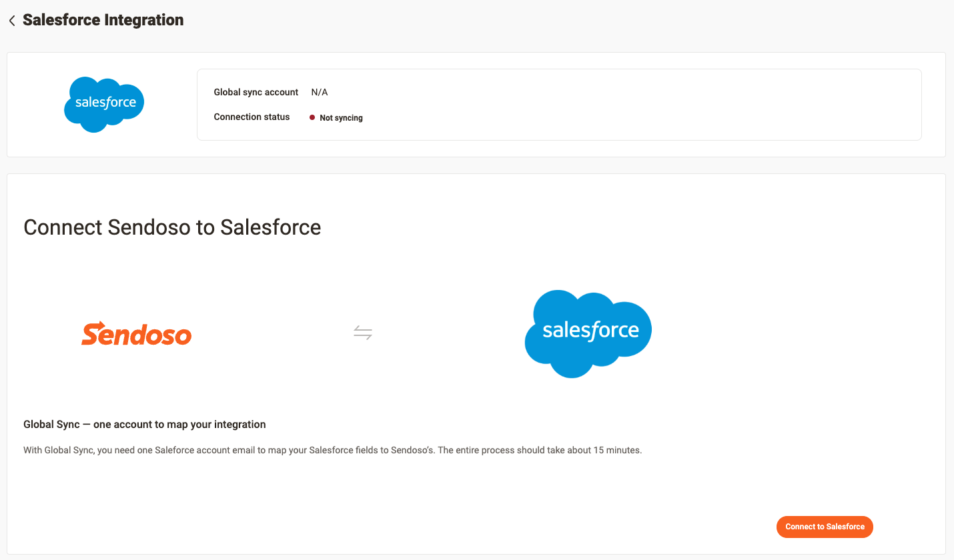The height and width of the screenshot is (560, 954).
Task: Click the Connect to Salesforce button
Action: tap(825, 527)
